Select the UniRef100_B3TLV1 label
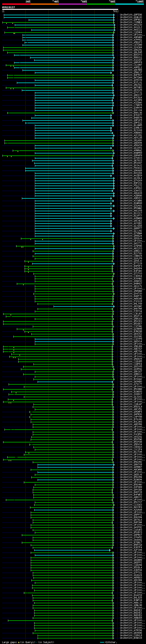Image resolution: width=146 pixels, height=644 pixels. (x=131, y=82)
